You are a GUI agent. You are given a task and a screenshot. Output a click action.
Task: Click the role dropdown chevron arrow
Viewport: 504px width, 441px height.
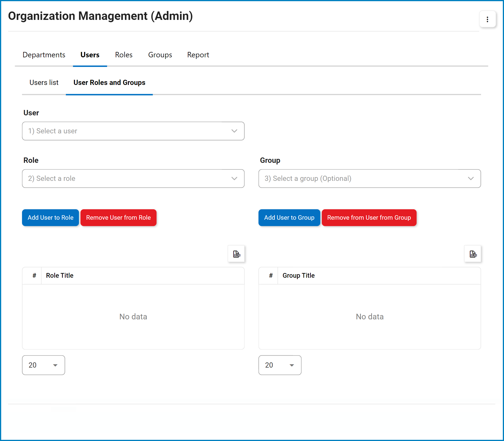(x=234, y=179)
